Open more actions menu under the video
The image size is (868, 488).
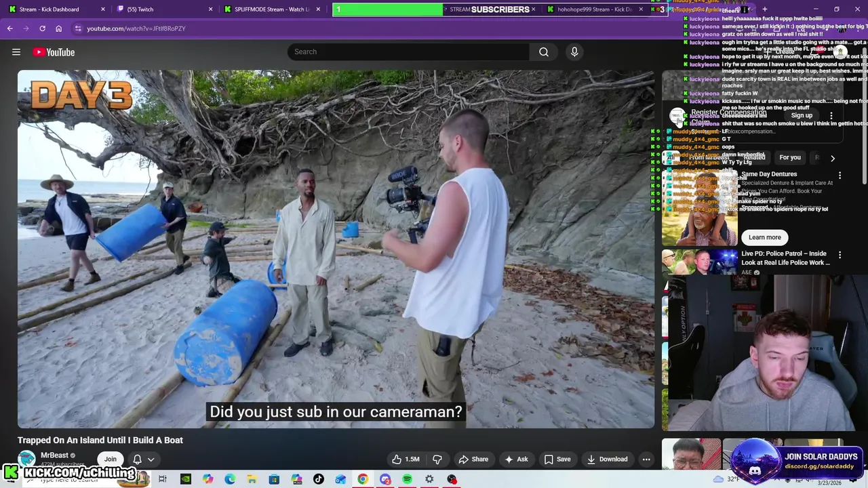646,459
